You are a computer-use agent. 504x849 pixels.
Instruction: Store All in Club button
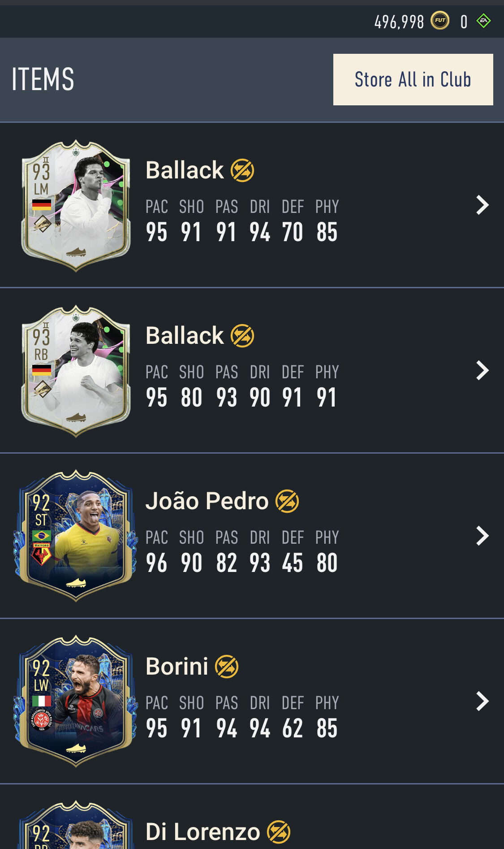(413, 79)
